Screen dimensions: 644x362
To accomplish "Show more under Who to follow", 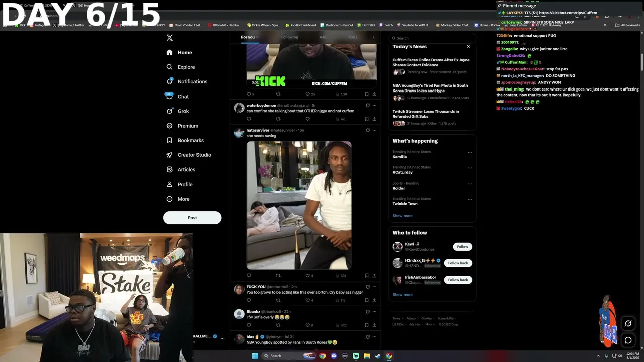I will coord(403,295).
